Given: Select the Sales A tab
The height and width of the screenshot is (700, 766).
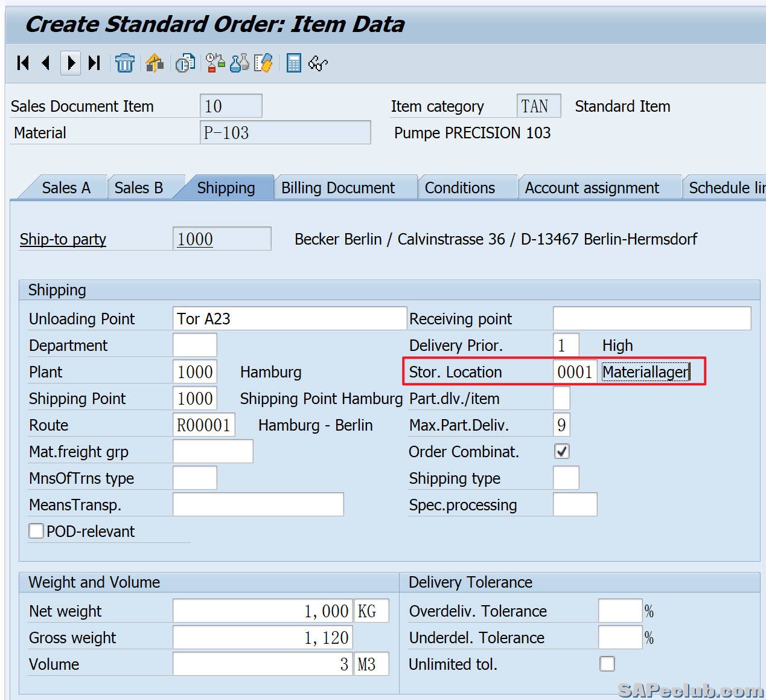Looking at the screenshot, I should [66, 188].
